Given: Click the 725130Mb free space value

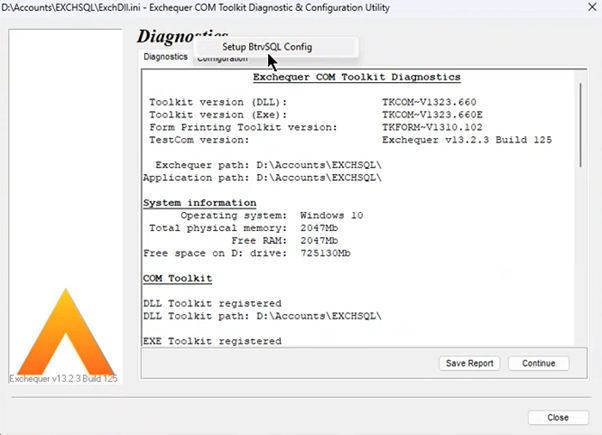Looking at the screenshot, I should pos(325,253).
